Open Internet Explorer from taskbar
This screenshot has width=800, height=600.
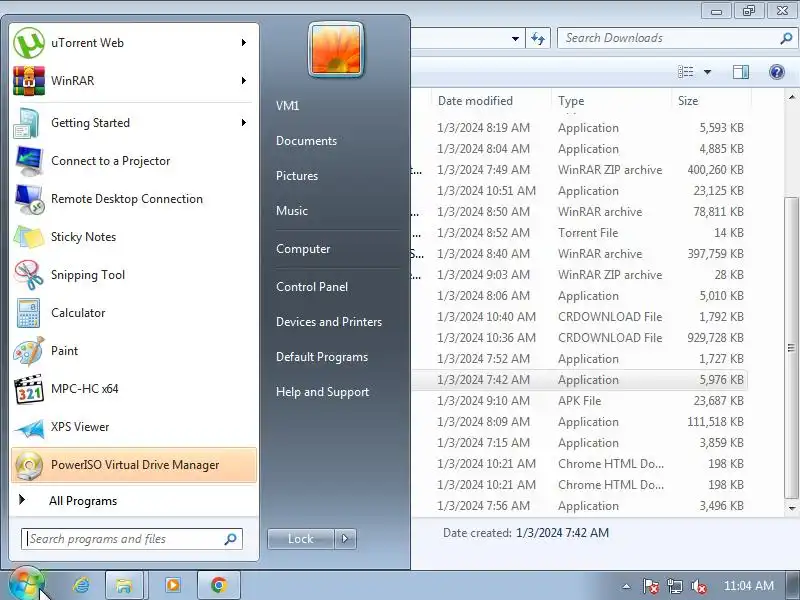[x=82, y=585]
